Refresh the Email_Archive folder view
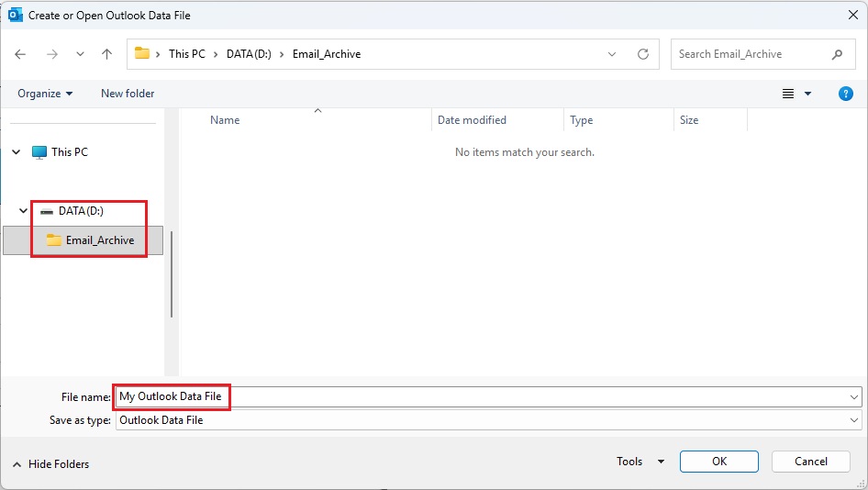Screen dimensions: 868x490 click(x=642, y=54)
